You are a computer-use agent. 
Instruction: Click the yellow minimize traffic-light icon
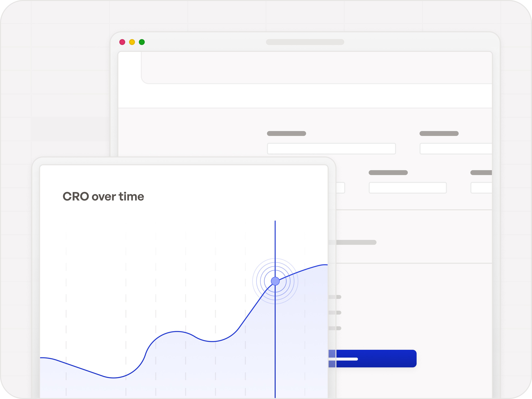tap(132, 42)
